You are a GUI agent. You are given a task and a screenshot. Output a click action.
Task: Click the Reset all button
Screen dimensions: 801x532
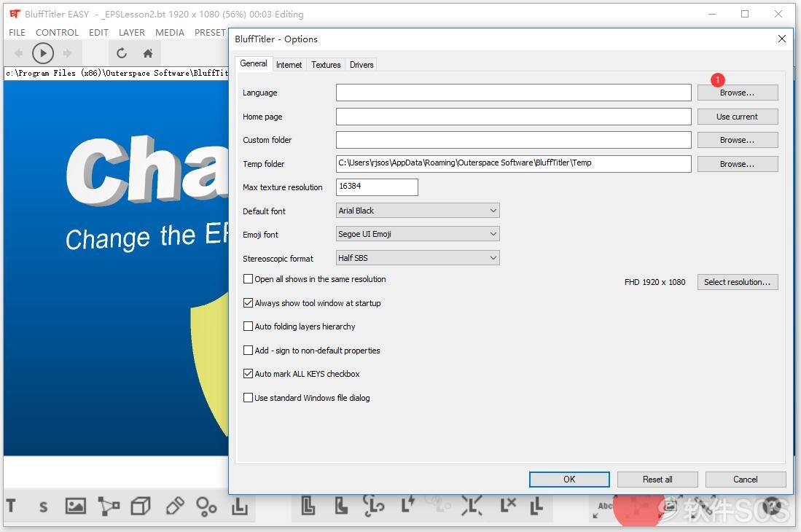pyautogui.click(x=657, y=480)
